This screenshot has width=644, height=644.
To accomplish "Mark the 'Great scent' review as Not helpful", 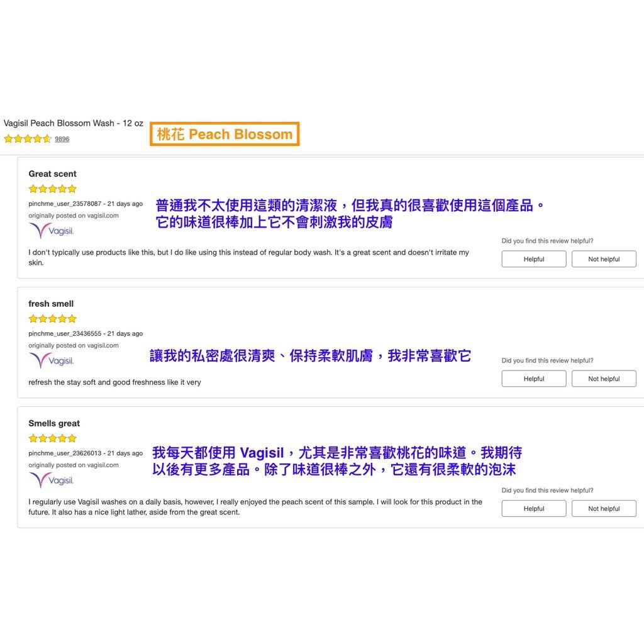I will pos(604,259).
